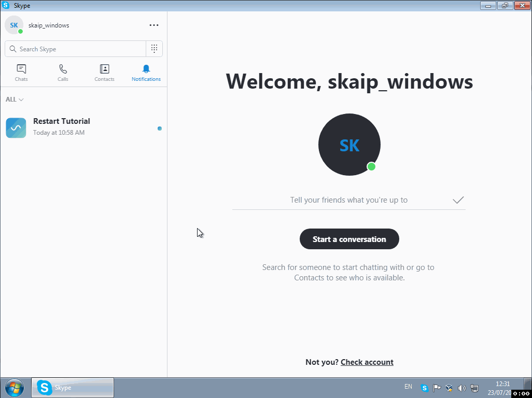Open the skaip_windows profile avatar in sidebar
Image resolution: width=532 pixels, height=398 pixels.
point(14,25)
